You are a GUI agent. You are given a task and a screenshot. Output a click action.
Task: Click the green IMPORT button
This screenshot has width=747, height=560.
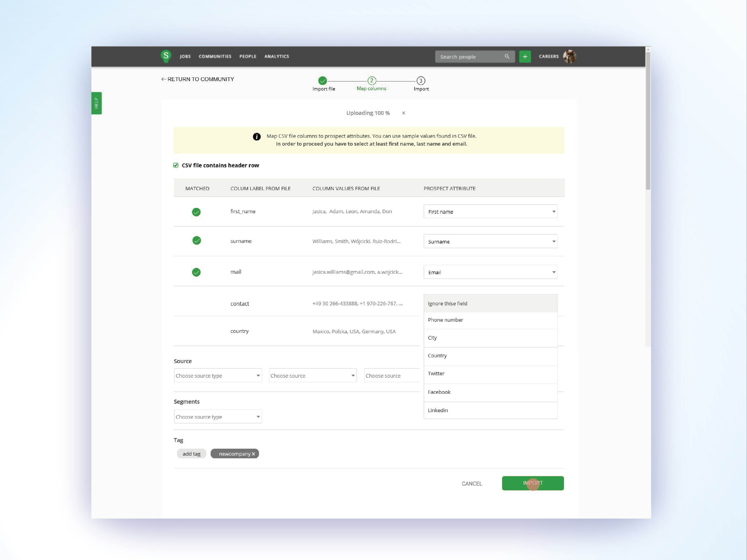point(533,483)
